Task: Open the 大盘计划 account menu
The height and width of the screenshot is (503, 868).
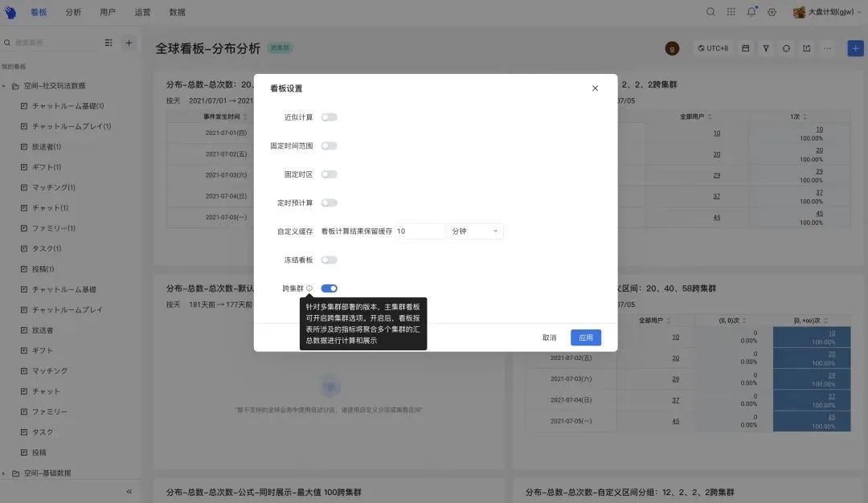Action: tap(827, 11)
